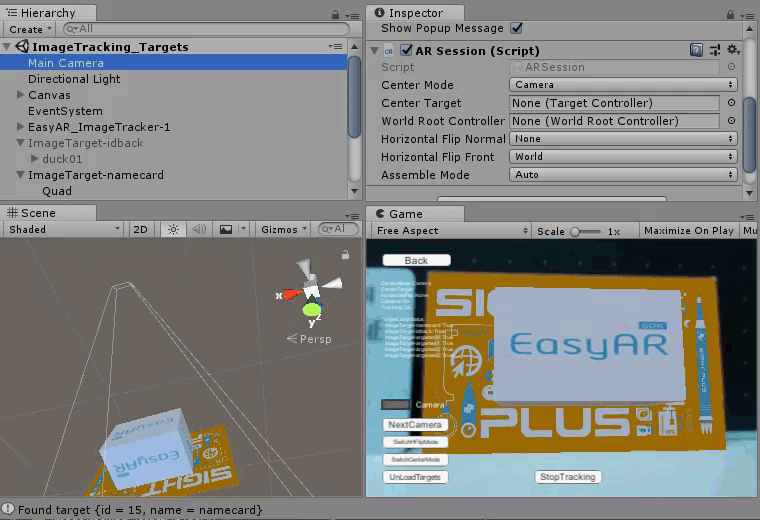Click World Root Controller picker circle
This screenshot has width=760, height=520.
pos(731,121)
